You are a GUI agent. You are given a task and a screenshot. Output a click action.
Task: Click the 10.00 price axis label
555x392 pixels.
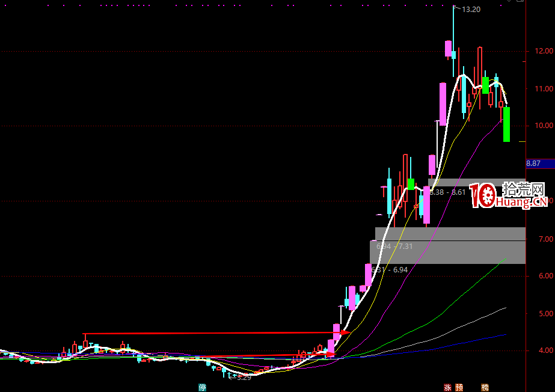click(x=544, y=126)
